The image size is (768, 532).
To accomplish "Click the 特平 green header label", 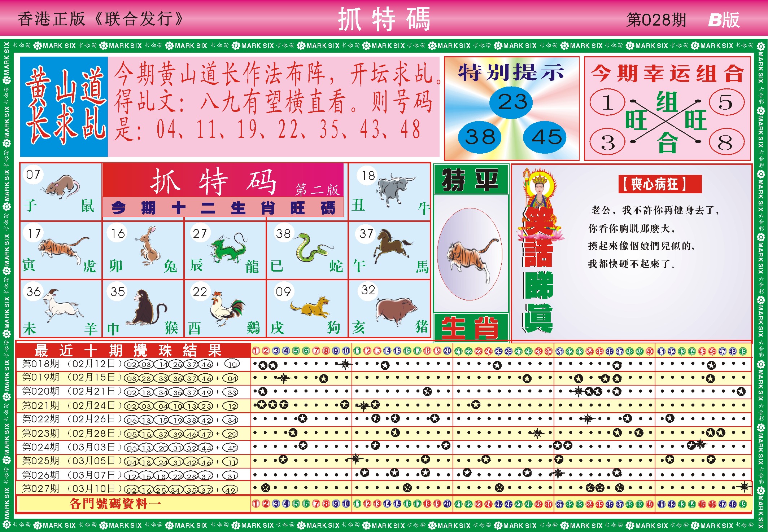I will 471,179.
